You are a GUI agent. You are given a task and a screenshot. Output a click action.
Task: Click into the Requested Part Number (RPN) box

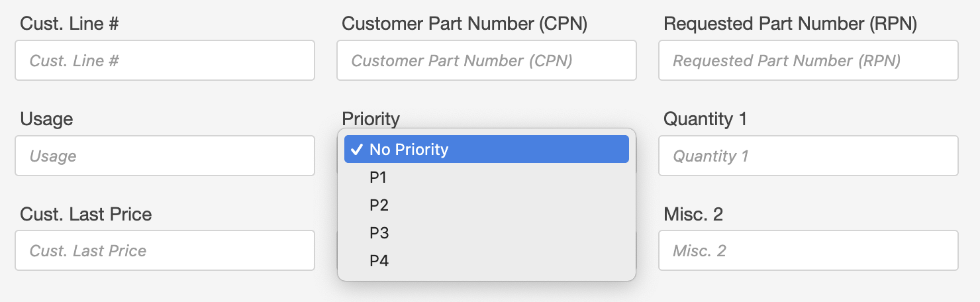click(808, 61)
